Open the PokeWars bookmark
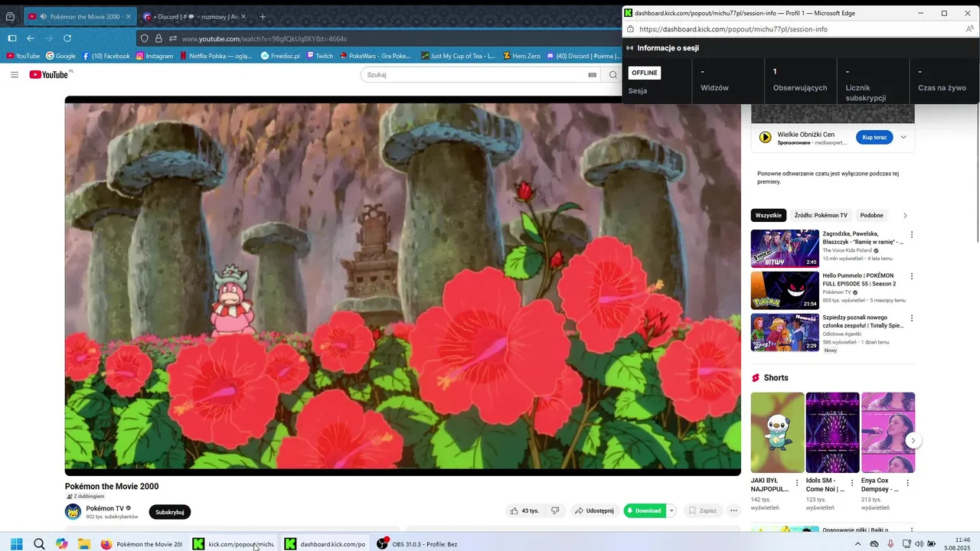This screenshot has width=980, height=551. [x=375, y=56]
